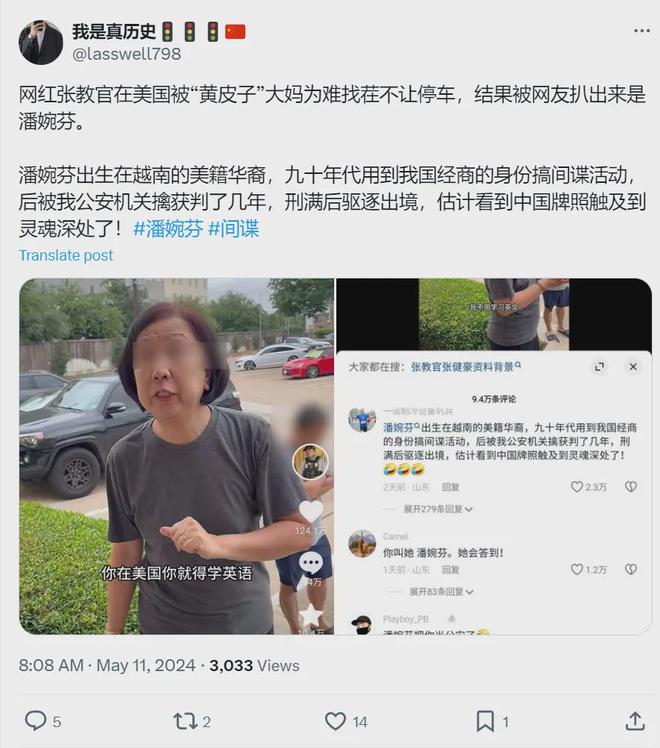Click the repost arrows icon
This screenshot has height=748, width=660.
tap(185, 721)
